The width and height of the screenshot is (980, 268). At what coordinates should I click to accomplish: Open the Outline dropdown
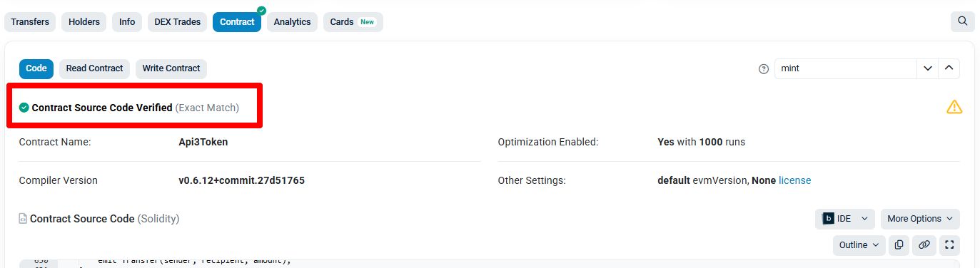point(859,244)
